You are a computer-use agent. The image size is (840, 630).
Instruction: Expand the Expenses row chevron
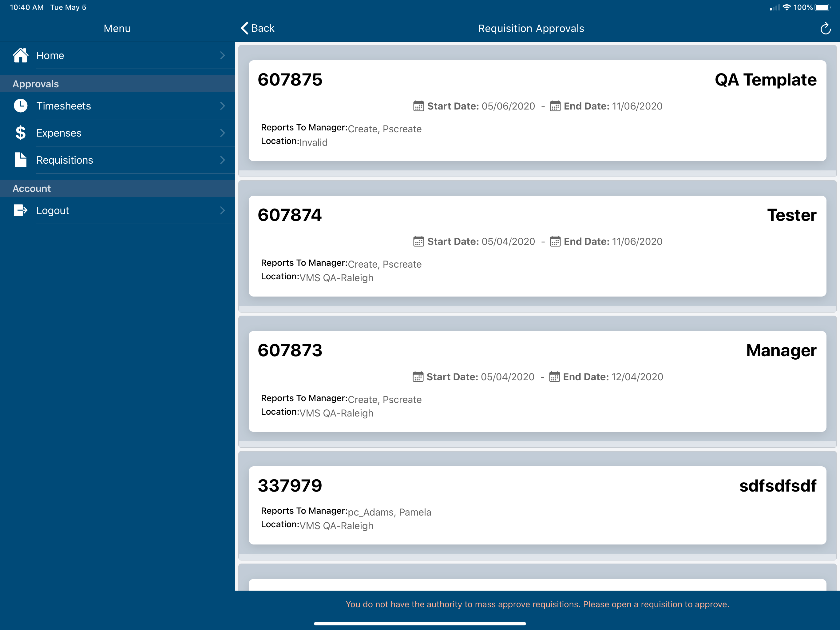223,133
